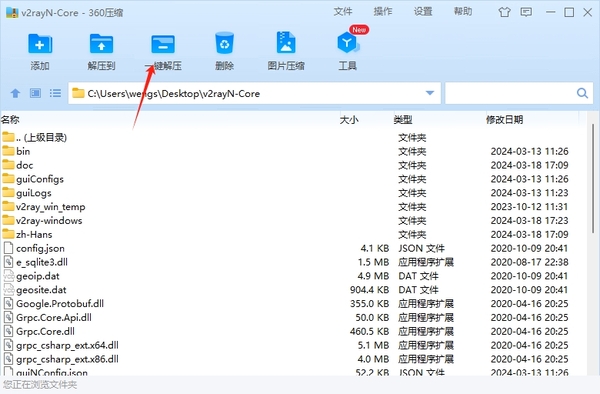
Task: Sort by the 名称 column header
Action: click(10, 120)
